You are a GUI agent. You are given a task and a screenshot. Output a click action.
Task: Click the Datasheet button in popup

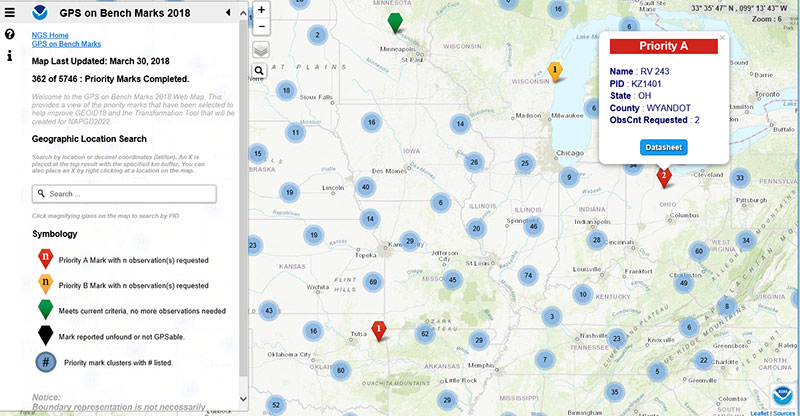(x=662, y=147)
